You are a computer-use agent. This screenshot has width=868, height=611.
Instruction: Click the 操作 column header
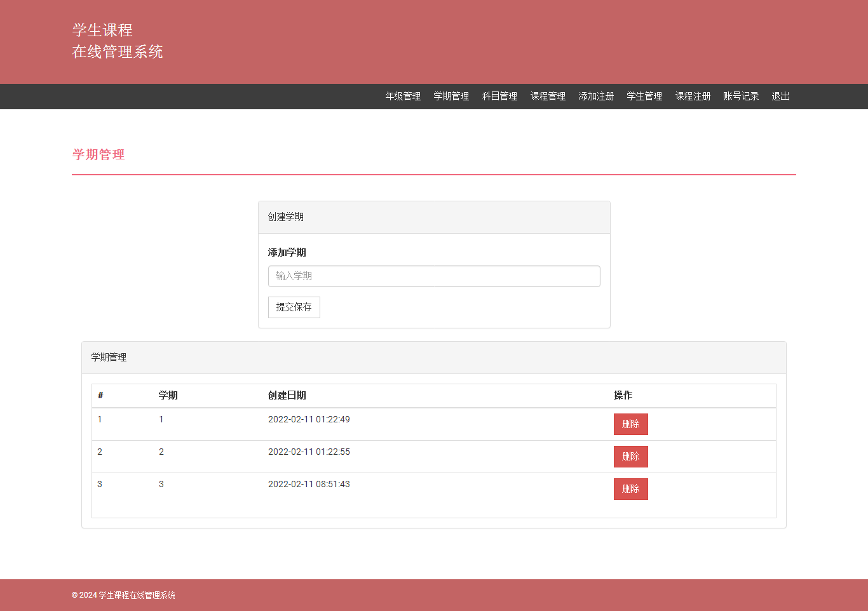pyautogui.click(x=623, y=396)
